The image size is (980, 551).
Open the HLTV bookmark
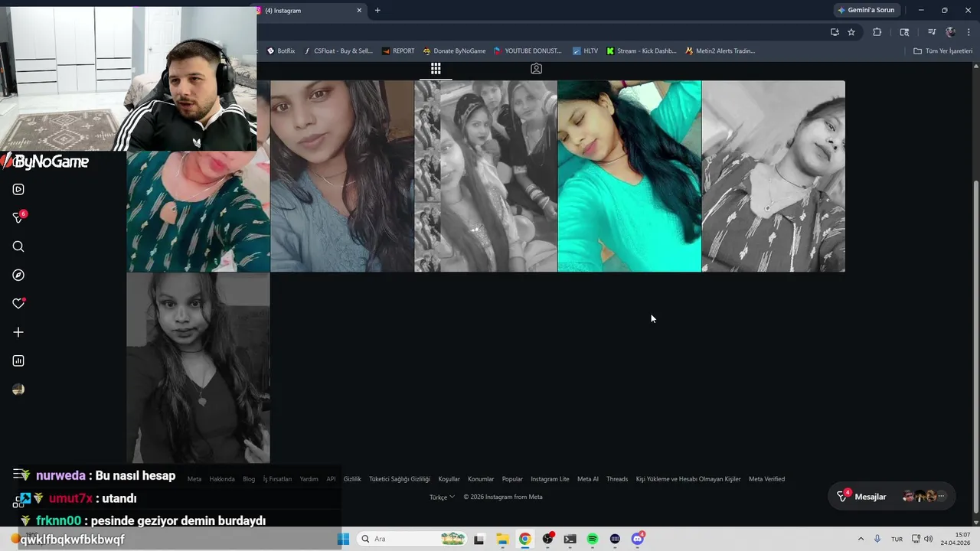(585, 51)
